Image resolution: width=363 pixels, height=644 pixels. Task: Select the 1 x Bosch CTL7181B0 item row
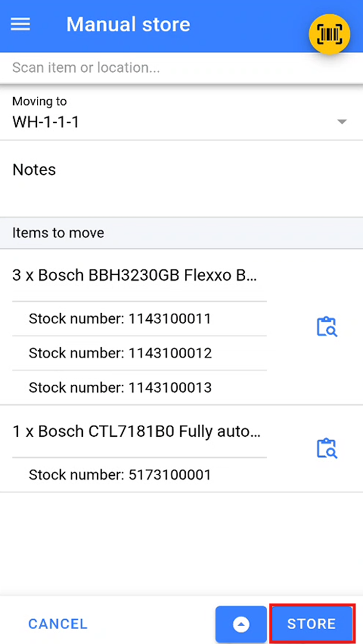[x=136, y=431]
